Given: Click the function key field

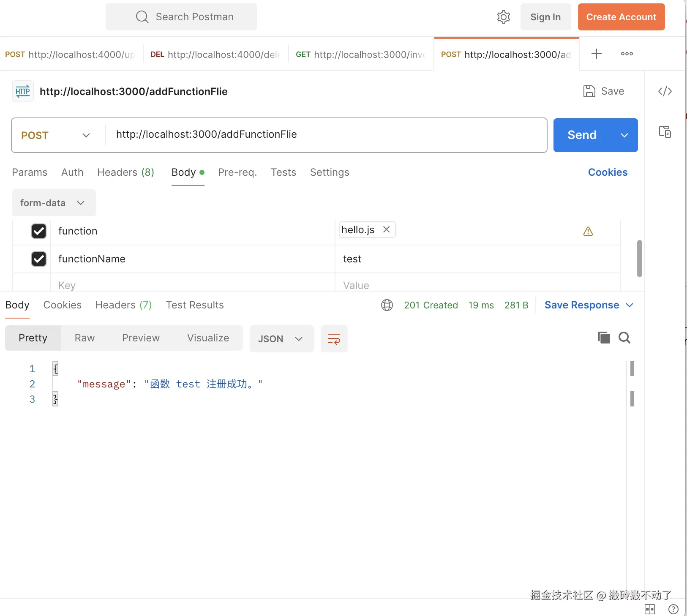Looking at the screenshot, I should [193, 231].
